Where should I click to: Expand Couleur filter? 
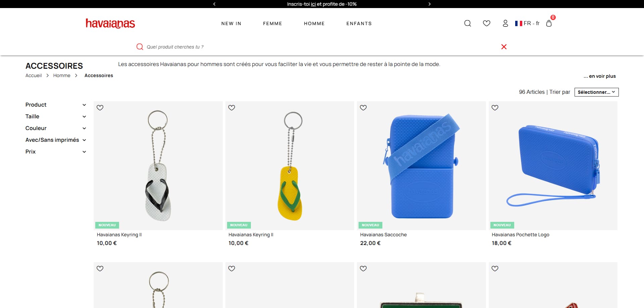56,128
